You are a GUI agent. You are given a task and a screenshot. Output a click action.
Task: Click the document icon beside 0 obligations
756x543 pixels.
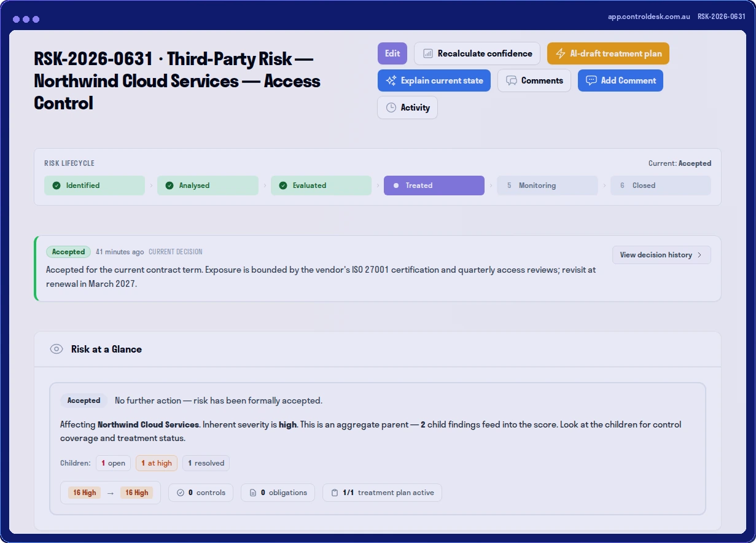point(253,493)
